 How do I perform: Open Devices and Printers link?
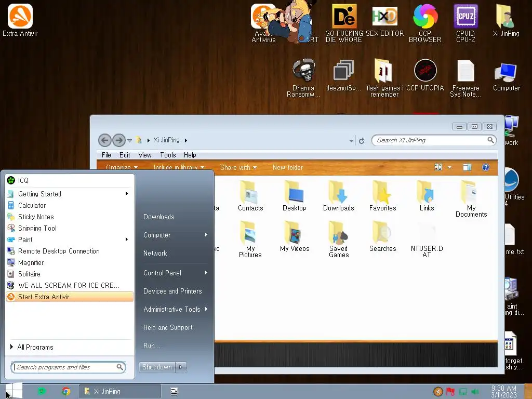coord(172,291)
